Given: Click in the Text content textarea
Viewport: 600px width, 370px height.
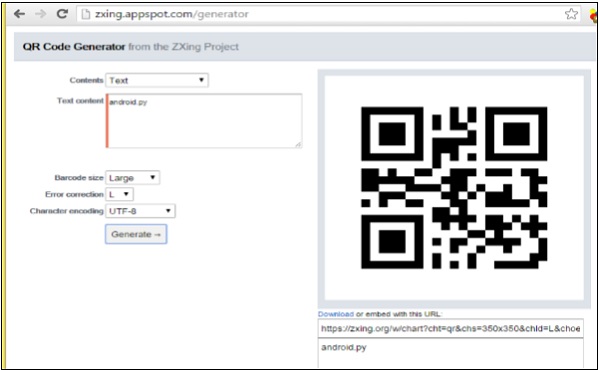Looking at the screenshot, I should point(204,121).
